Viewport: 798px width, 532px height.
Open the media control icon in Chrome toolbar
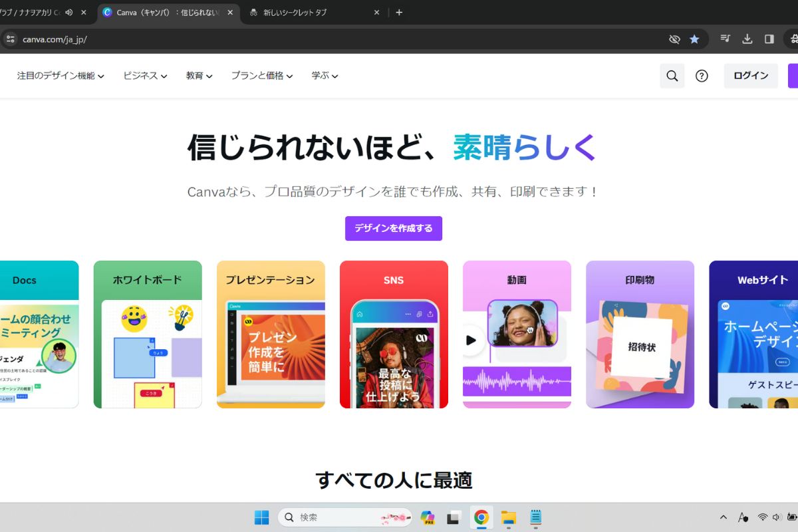pyautogui.click(x=726, y=39)
